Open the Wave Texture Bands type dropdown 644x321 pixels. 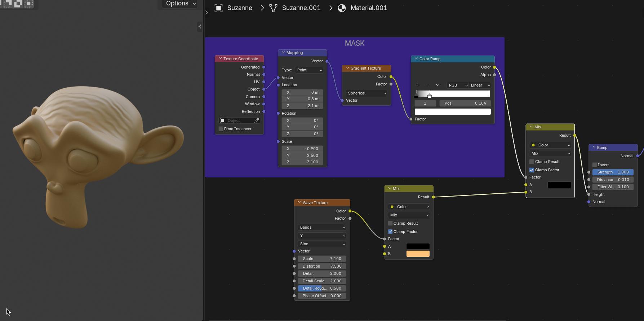click(x=322, y=227)
